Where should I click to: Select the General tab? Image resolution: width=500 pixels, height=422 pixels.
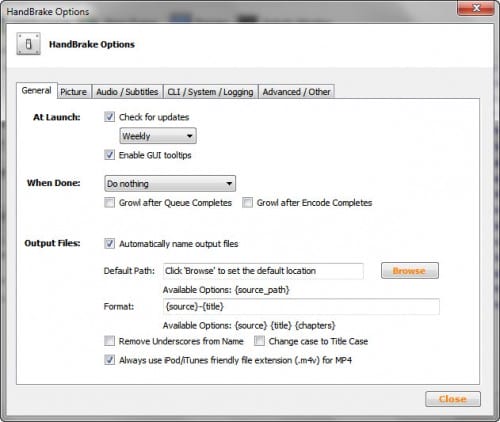click(x=37, y=90)
